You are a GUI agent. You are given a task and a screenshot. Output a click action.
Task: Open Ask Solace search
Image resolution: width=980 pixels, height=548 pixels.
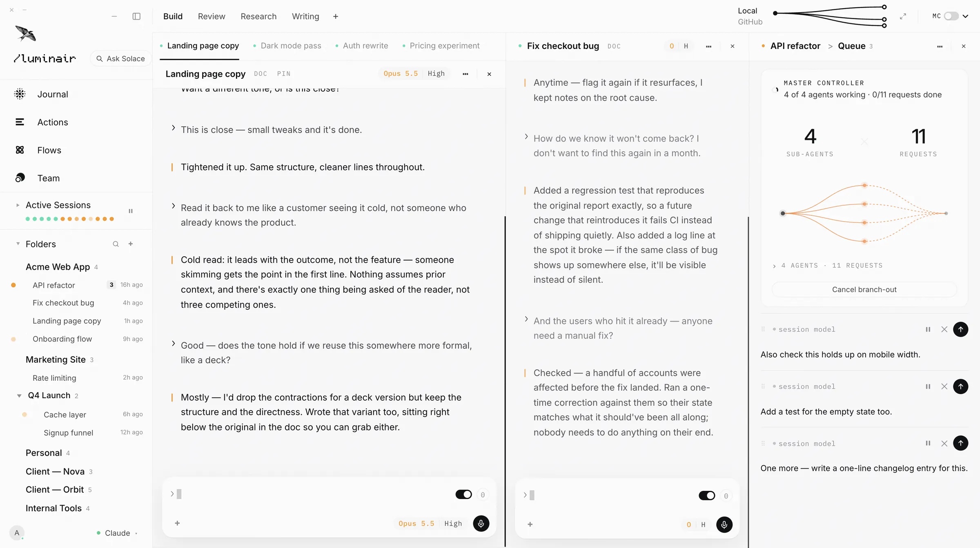[120, 59]
